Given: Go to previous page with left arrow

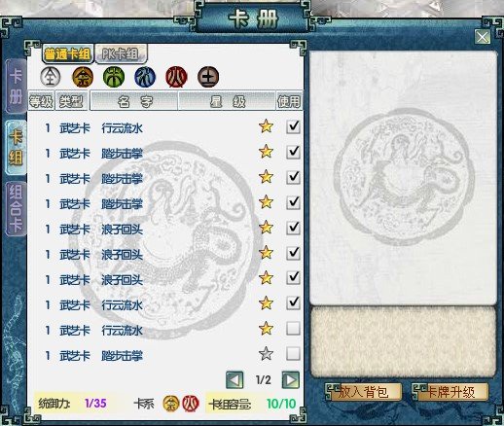Looking at the screenshot, I should (234, 380).
